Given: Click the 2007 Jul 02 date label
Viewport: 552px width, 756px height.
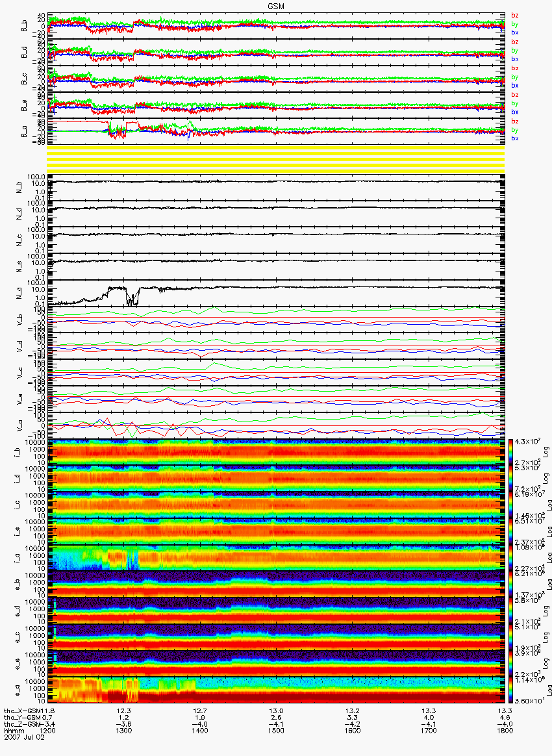Looking at the screenshot, I should pyautogui.click(x=24, y=737).
